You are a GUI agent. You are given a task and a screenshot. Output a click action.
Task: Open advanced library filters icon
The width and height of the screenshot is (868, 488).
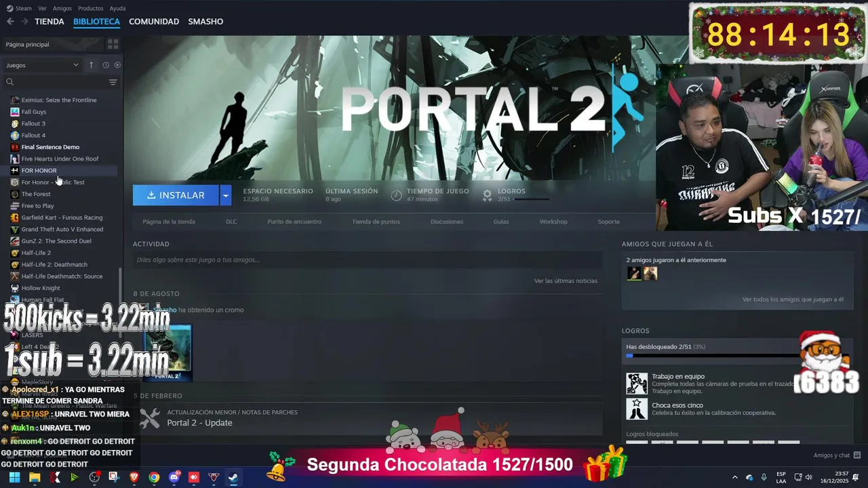coord(113,82)
